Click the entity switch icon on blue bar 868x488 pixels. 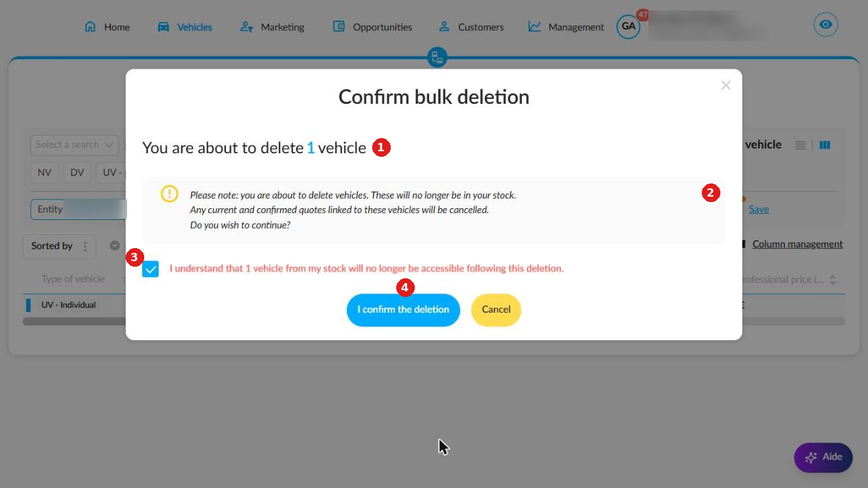coord(437,57)
